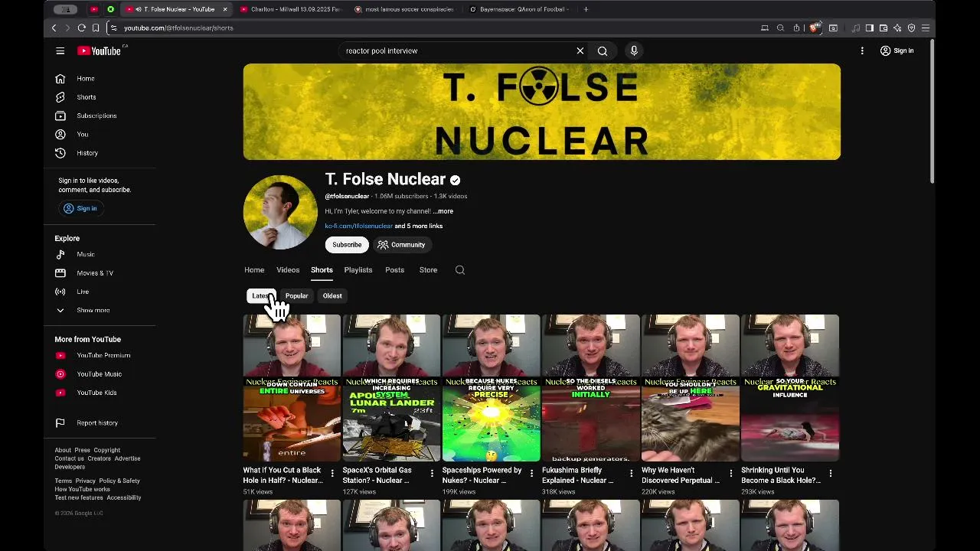The height and width of the screenshot is (551, 980).
Task: Open the Fukushima Briefly Explained short thumbnail
Action: tap(590, 388)
